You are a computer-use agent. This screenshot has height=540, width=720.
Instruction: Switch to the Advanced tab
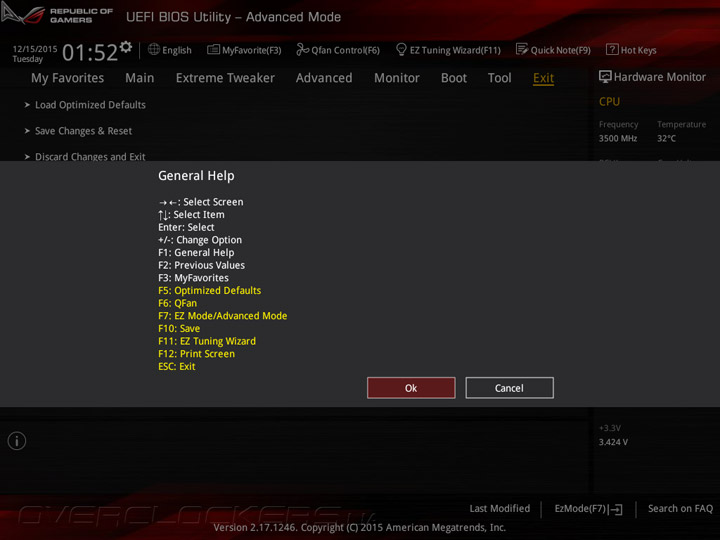click(324, 78)
